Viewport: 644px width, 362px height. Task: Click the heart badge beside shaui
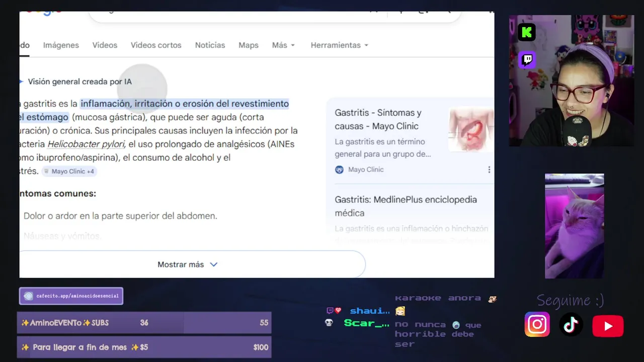(x=338, y=311)
